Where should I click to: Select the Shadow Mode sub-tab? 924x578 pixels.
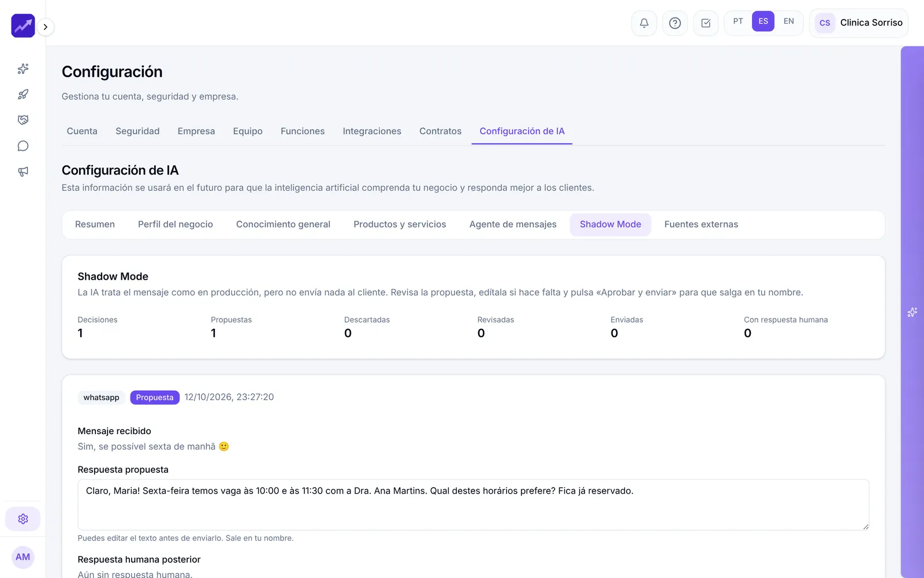coord(610,224)
